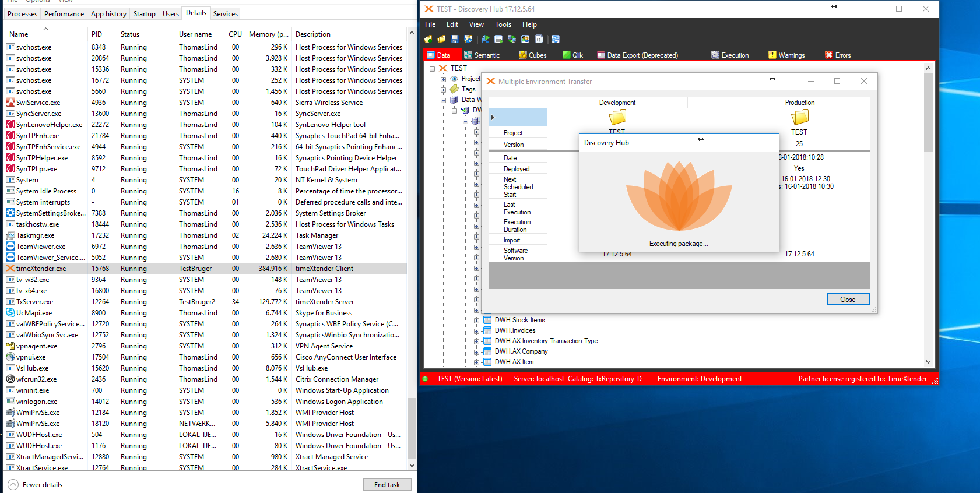Expand the DWH.Stock Items table node
The width and height of the screenshot is (980, 493).
(x=476, y=320)
